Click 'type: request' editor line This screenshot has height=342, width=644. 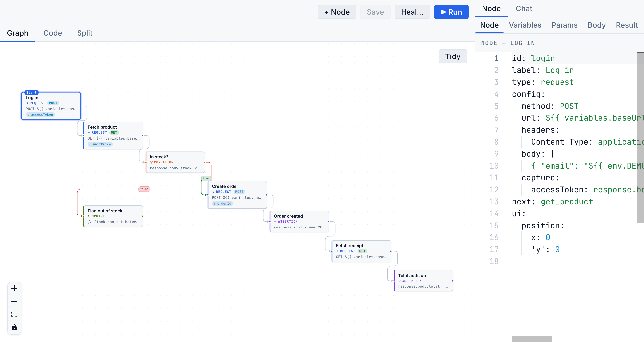point(543,82)
